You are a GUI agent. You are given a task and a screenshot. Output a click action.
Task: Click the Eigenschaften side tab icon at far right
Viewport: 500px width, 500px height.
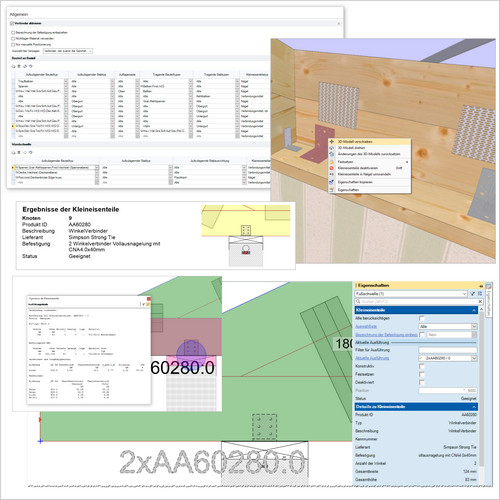pos(489,286)
